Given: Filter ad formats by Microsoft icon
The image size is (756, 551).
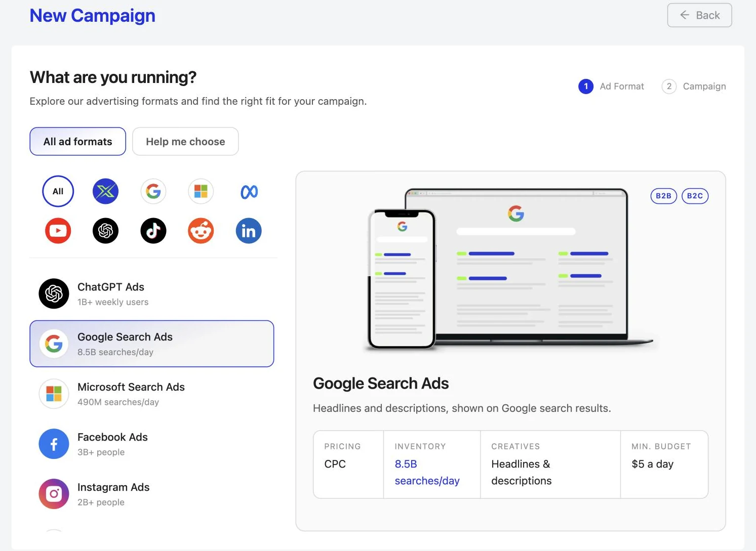Looking at the screenshot, I should pos(201,191).
